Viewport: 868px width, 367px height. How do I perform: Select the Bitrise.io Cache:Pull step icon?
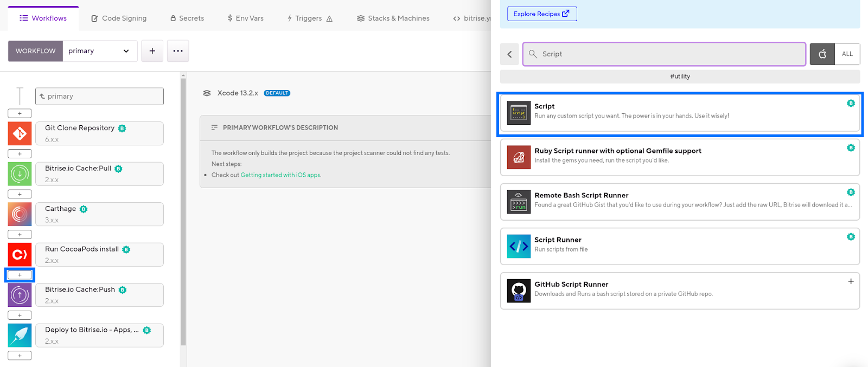[x=20, y=174]
